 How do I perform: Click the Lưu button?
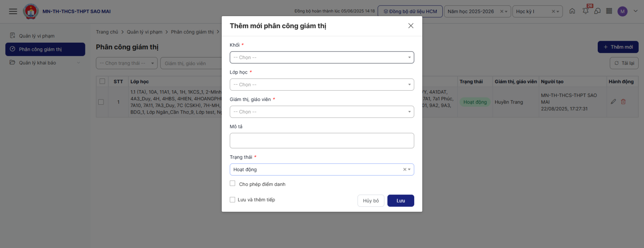click(400, 201)
